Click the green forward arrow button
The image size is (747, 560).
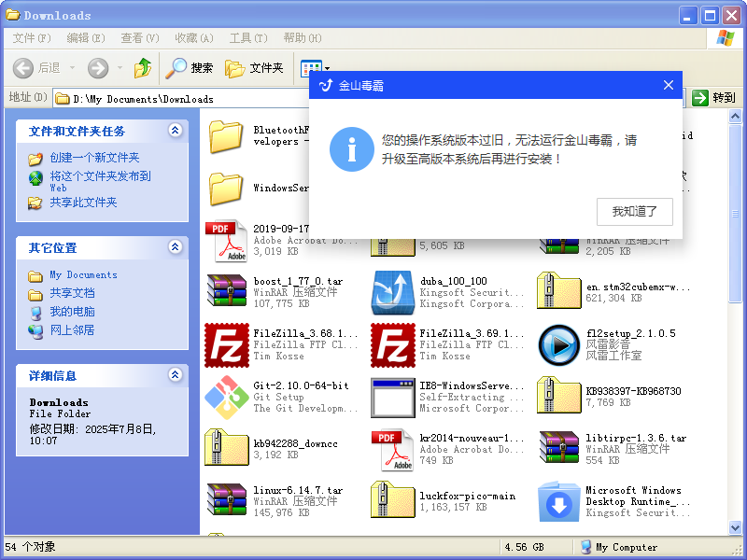tap(98, 68)
